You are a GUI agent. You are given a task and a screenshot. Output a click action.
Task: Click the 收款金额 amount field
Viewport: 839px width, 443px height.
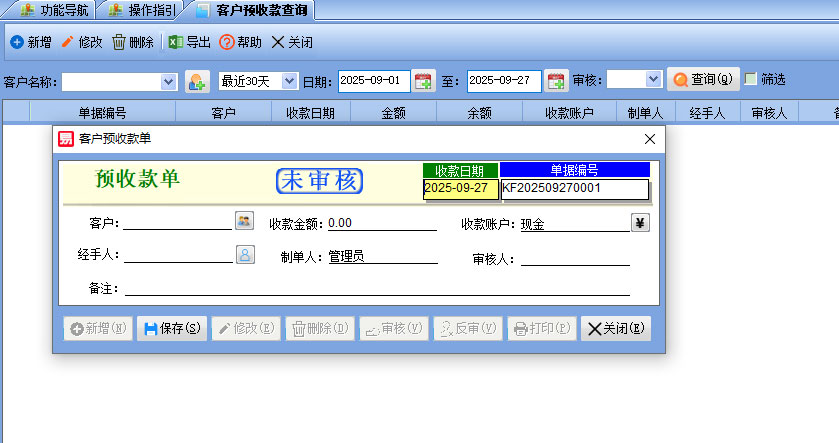(x=381, y=223)
